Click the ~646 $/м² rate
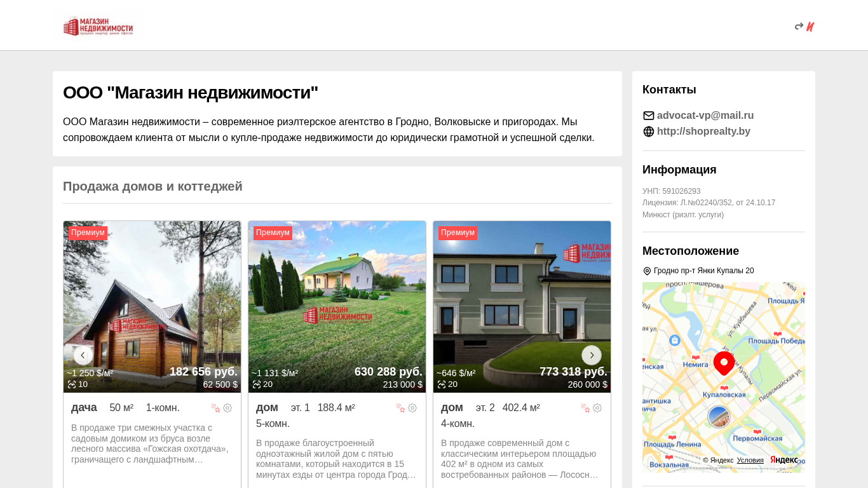868x488 pixels. (x=456, y=373)
